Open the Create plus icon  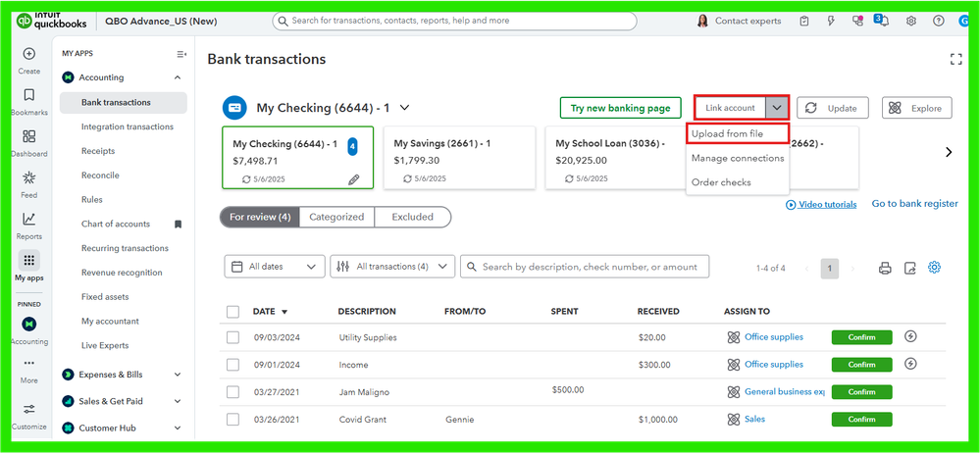click(28, 54)
